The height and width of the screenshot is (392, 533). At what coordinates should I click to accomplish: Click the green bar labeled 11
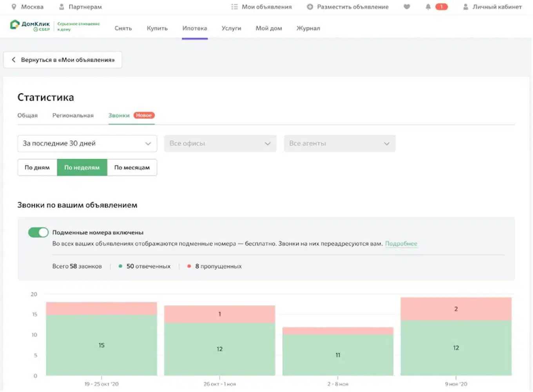pyautogui.click(x=338, y=355)
